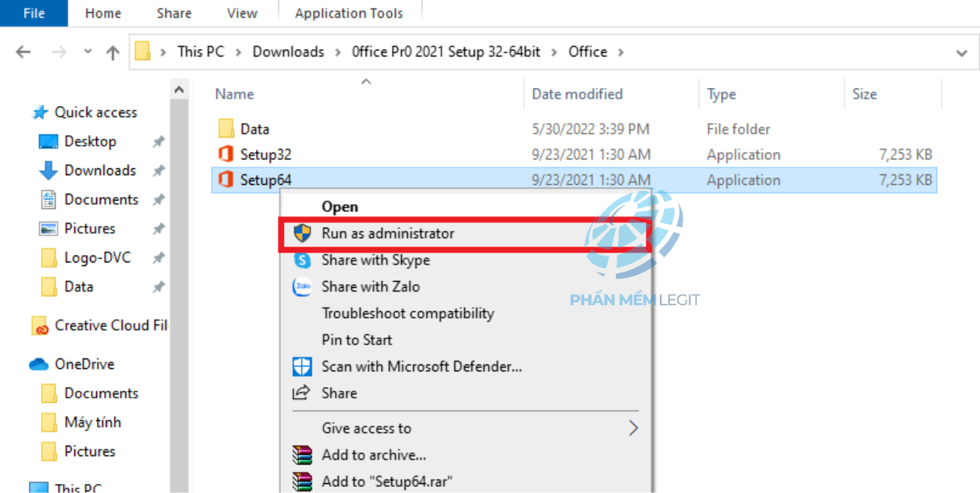Open the File ribbon tab
Screen dimensions: 980x493
34,13
